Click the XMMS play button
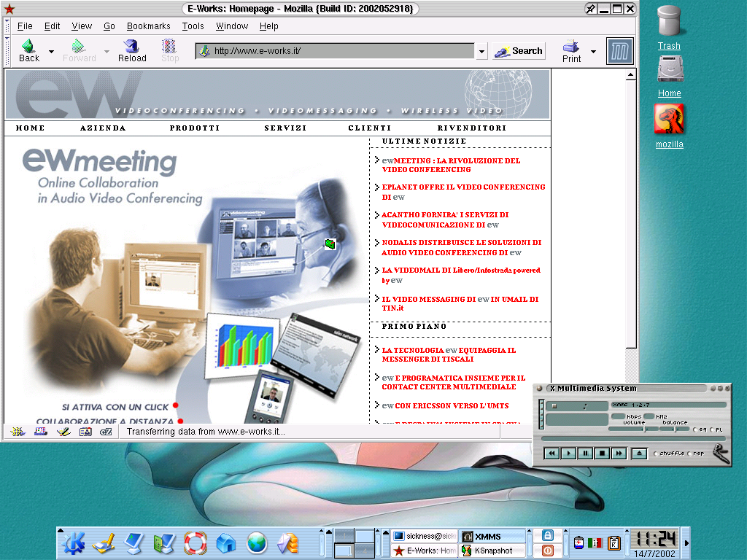The width and height of the screenshot is (747, 560). (568, 454)
